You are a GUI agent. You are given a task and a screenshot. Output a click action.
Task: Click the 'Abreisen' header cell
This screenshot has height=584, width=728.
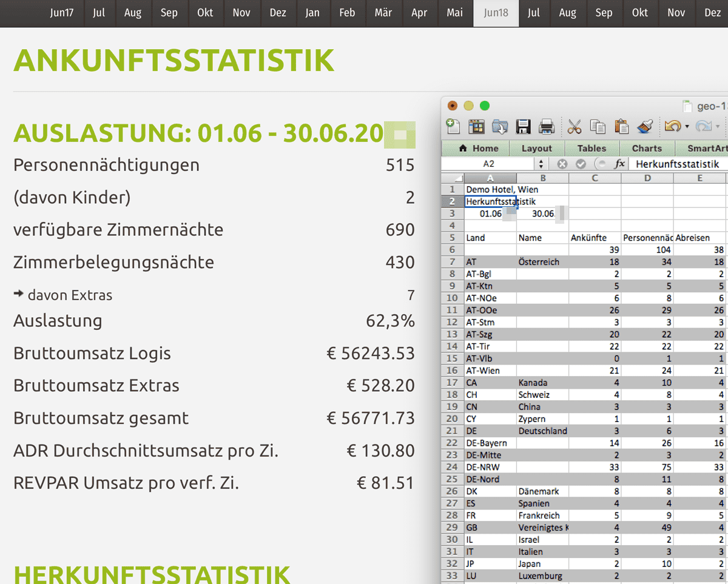699,238
